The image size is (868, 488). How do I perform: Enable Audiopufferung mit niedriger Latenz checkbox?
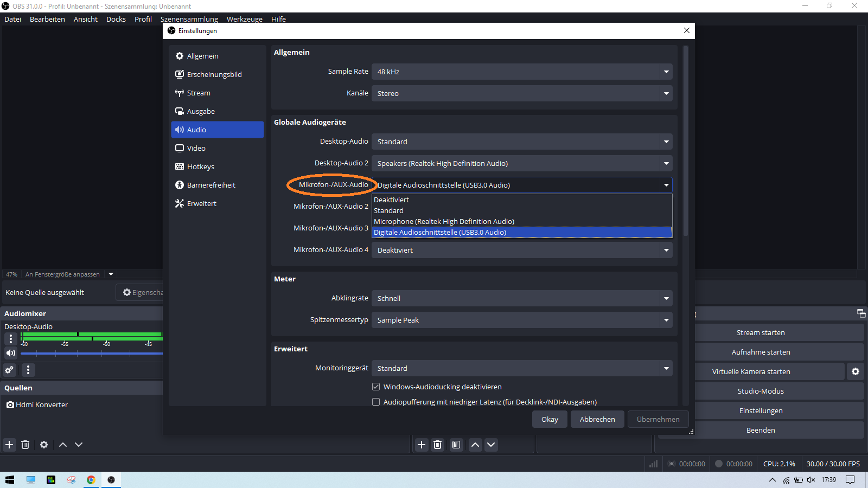376,402
